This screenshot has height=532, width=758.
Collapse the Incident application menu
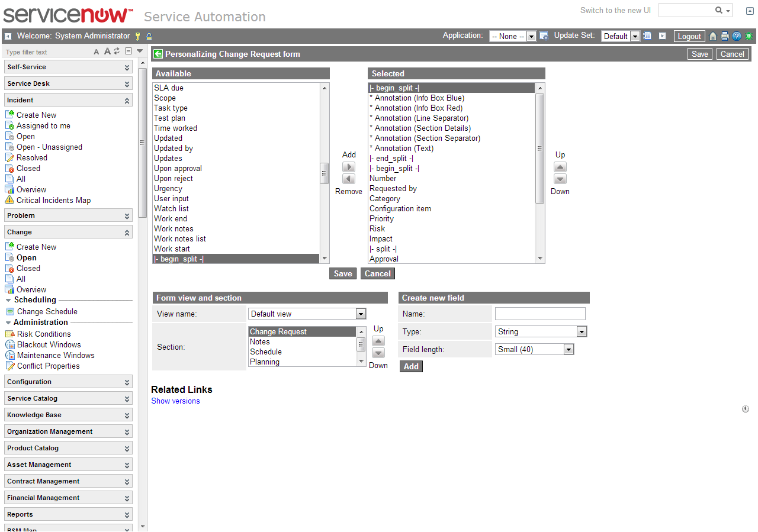(x=127, y=99)
